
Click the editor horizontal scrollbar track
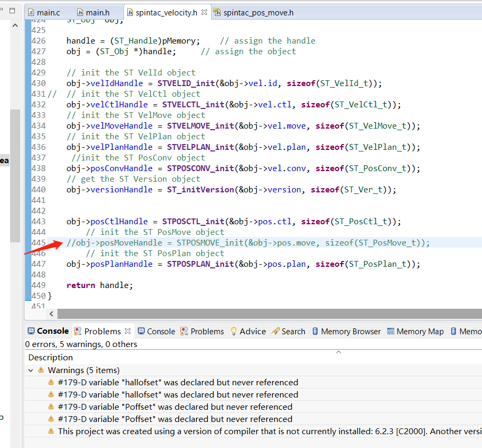pos(269,314)
